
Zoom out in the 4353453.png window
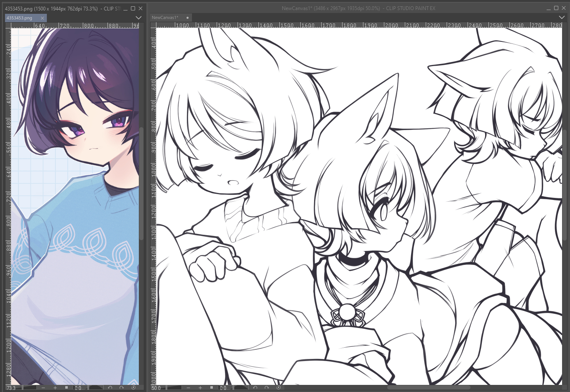click(43, 388)
